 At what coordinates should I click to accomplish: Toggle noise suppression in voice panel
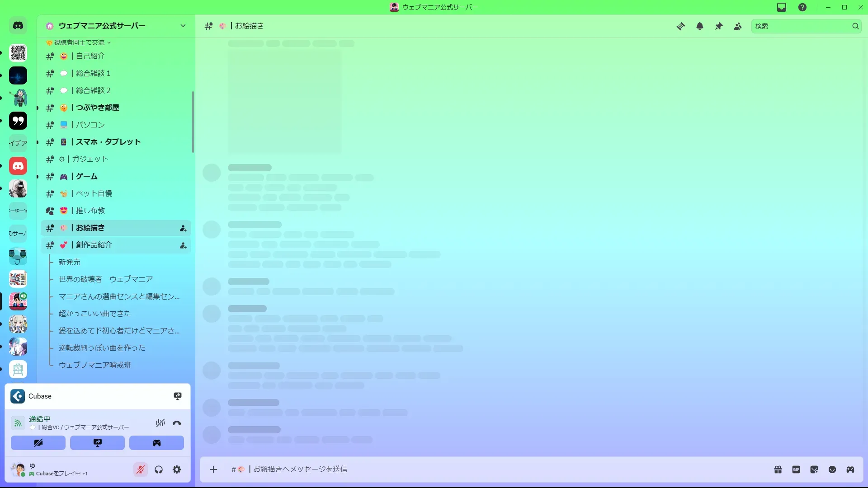pyautogui.click(x=160, y=423)
